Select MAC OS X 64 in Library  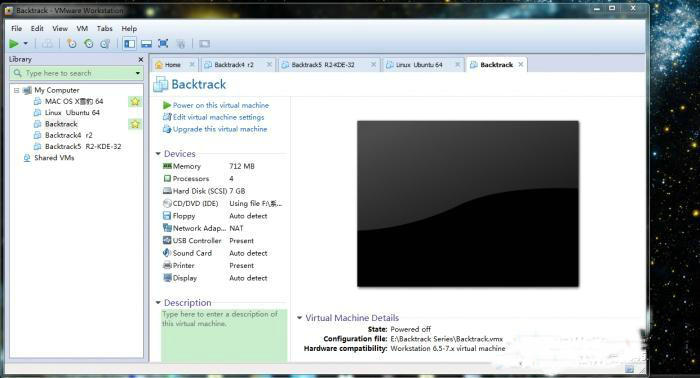[74, 101]
